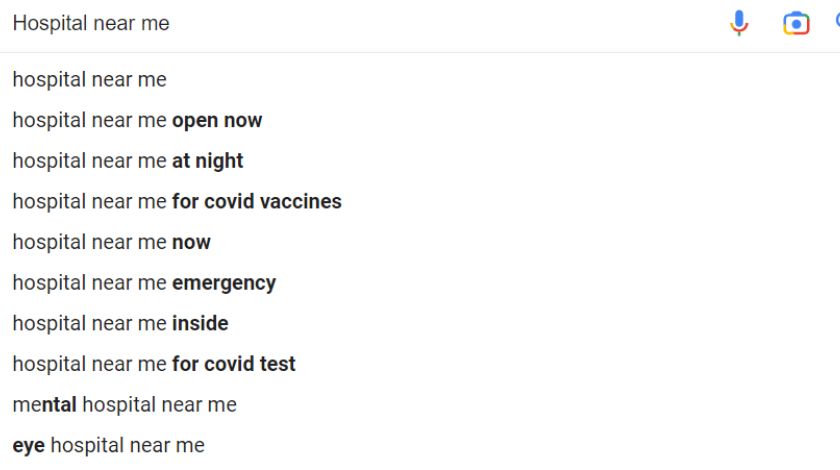Pick the 'hospital near me at night' suggestion

click(x=420, y=161)
